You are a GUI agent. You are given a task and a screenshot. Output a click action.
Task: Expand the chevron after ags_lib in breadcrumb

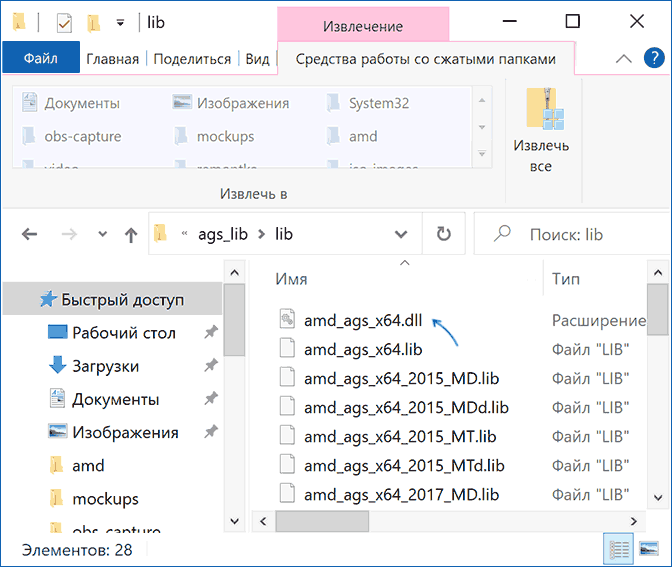(x=261, y=234)
